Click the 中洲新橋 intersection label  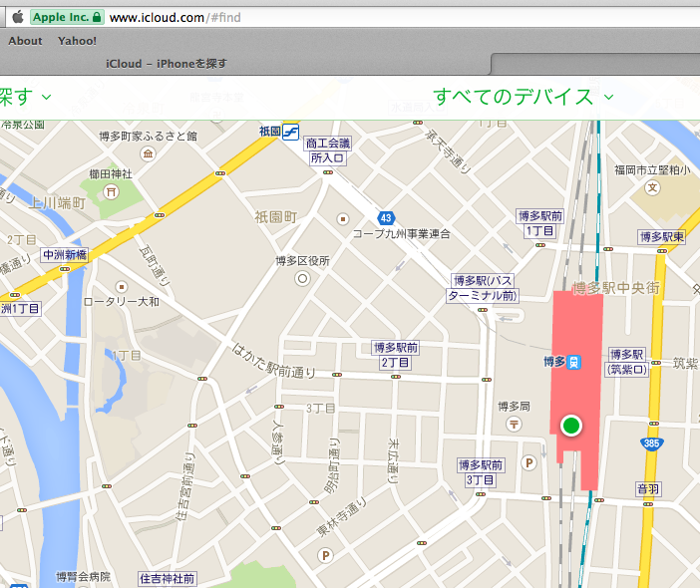[x=64, y=255]
